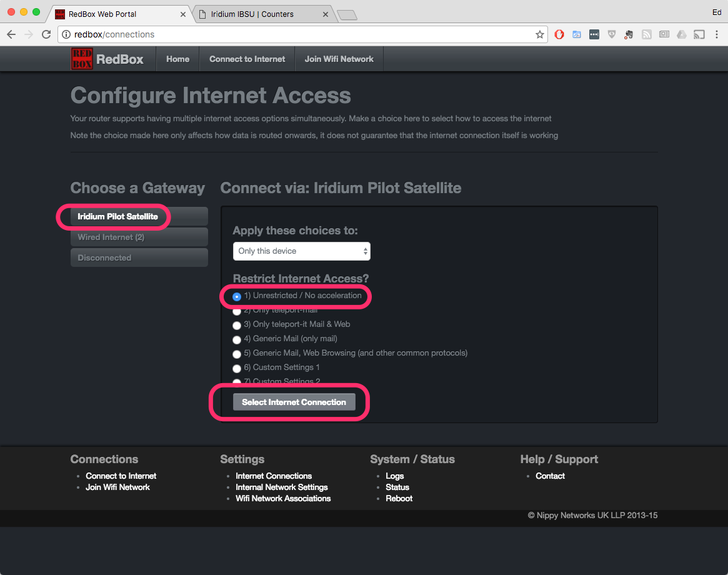Open the Logs link
The width and height of the screenshot is (728, 575).
395,476
